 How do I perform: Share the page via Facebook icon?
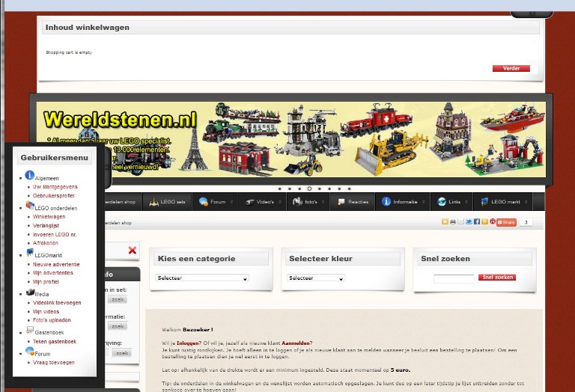[477, 221]
